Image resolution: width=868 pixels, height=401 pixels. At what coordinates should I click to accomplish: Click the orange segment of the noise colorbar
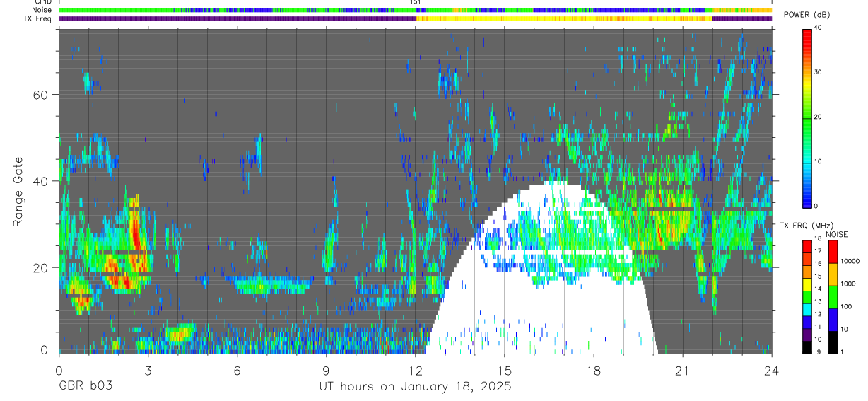click(x=833, y=274)
